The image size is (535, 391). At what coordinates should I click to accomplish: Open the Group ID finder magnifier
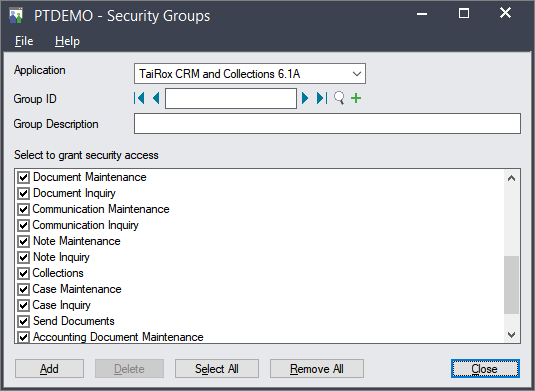(x=339, y=98)
